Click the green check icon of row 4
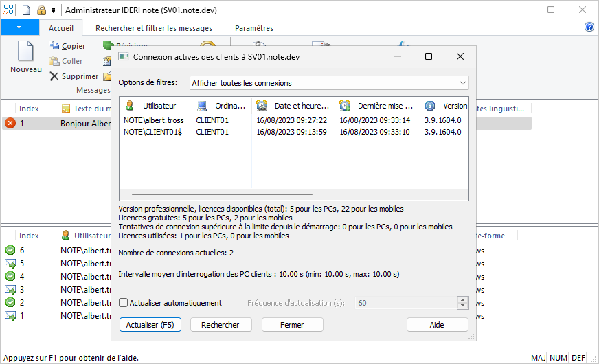The width and height of the screenshot is (599, 364). (10, 276)
